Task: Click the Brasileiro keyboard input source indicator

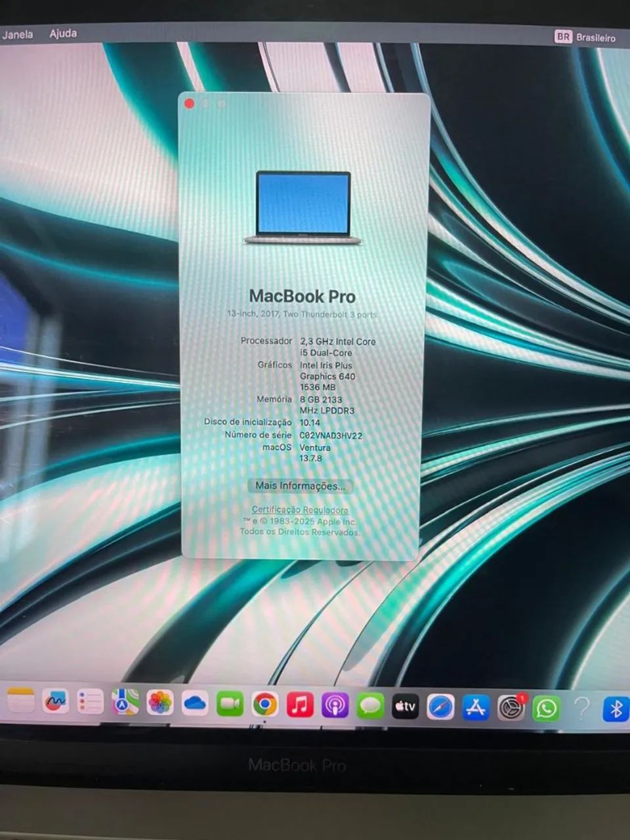Action: [585, 37]
